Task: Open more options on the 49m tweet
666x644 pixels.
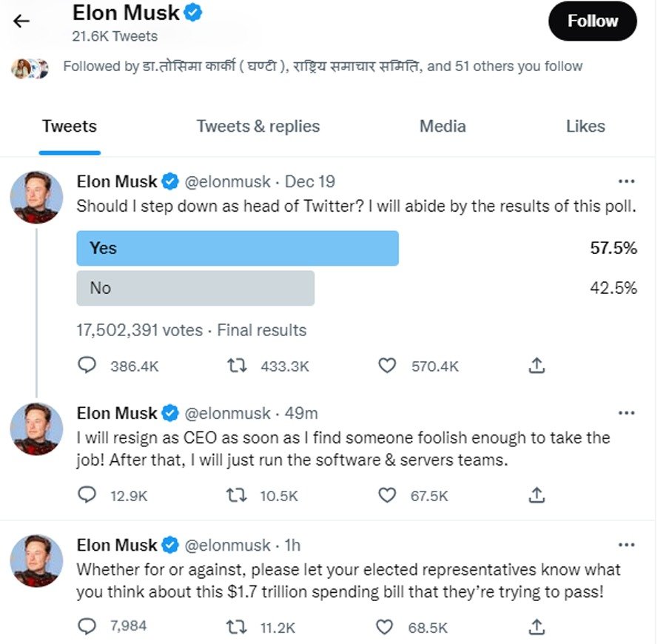Action: (626, 413)
